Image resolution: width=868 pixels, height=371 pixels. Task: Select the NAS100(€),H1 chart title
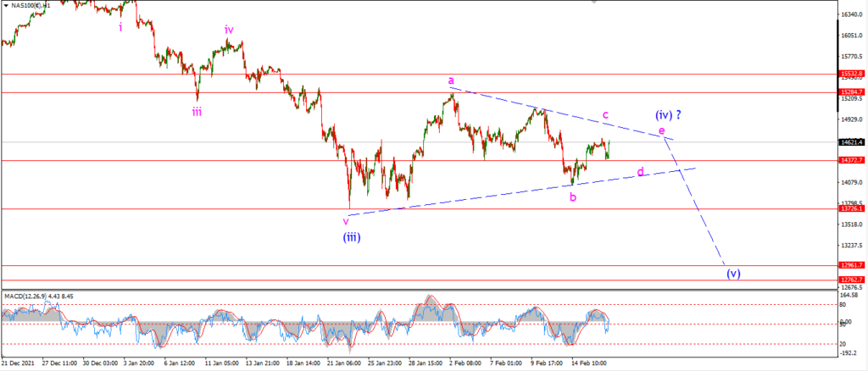(30, 5)
